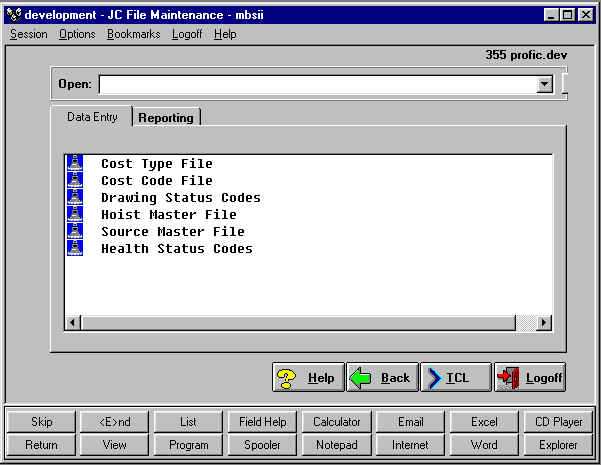This screenshot has height=465, width=601.
Task: Minimize the JC File Maintenance window
Action: 551,15
